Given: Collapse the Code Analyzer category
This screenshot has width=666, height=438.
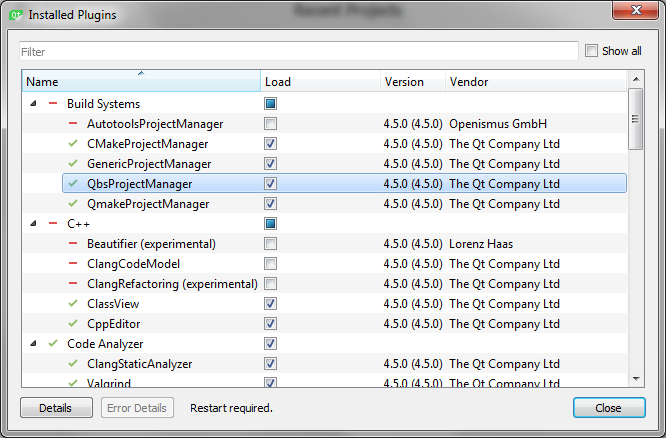Looking at the screenshot, I should coord(33,344).
